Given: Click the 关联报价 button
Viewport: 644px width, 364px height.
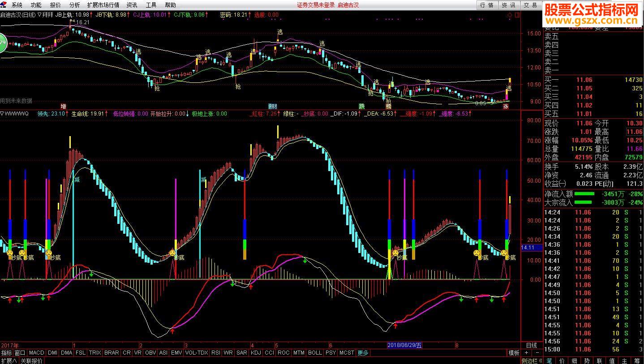Looking at the screenshot, I should 32,360.
